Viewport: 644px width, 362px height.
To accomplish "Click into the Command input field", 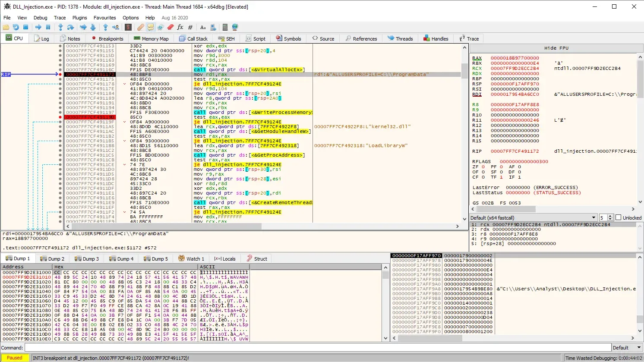I will tap(317, 348).
